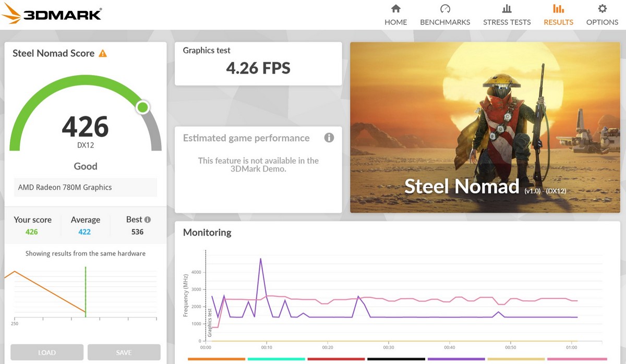The width and height of the screenshot is (626, 364).
Task: Click the Monitoring heading
Action: click(207, 233)
